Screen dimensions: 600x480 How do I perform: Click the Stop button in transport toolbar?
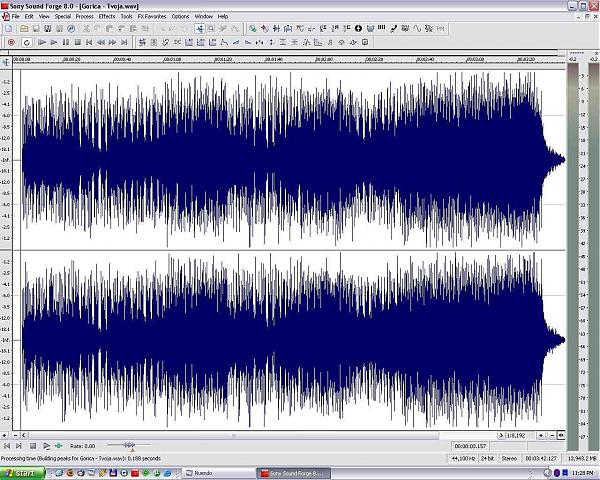point(77,42)
